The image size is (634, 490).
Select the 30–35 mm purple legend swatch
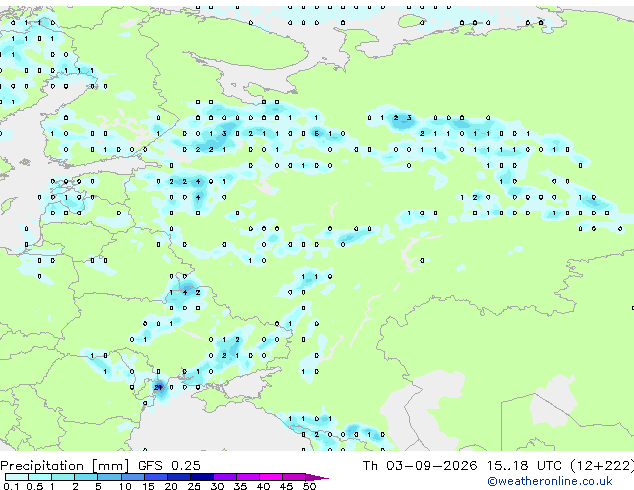point(224,477)
